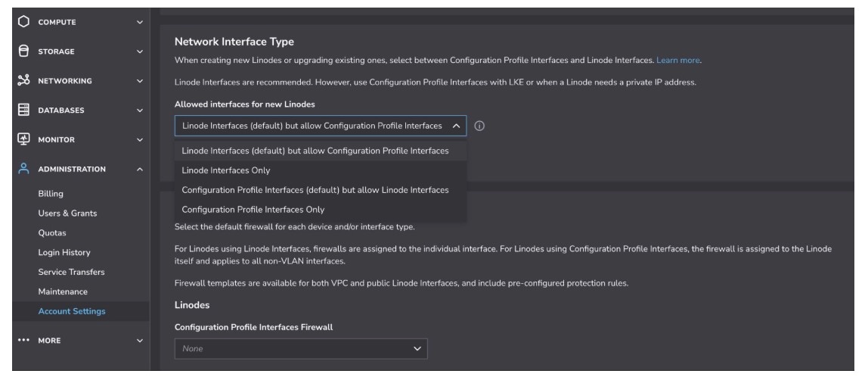This screenshot has height=380, width=868.
Task: Close the Allowed interfaces dropdown via its arrow
Action: pyautogui.click(x=456, y=126)
